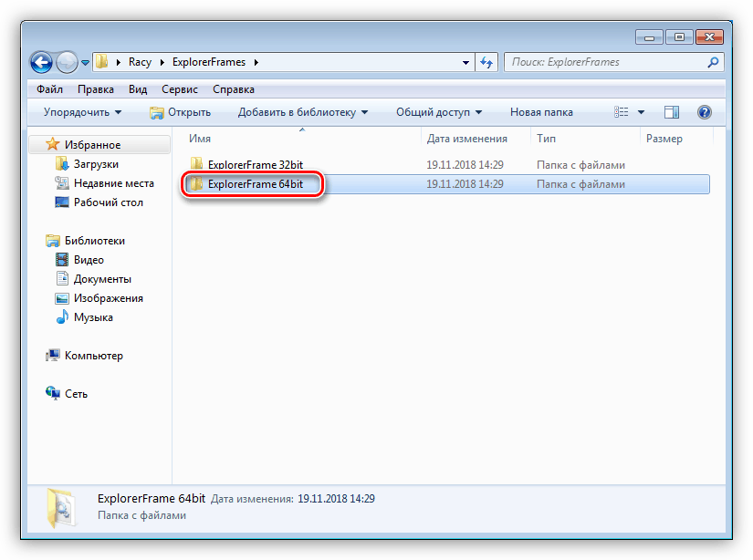Click the Библиотеки library icon

point(52,241)
